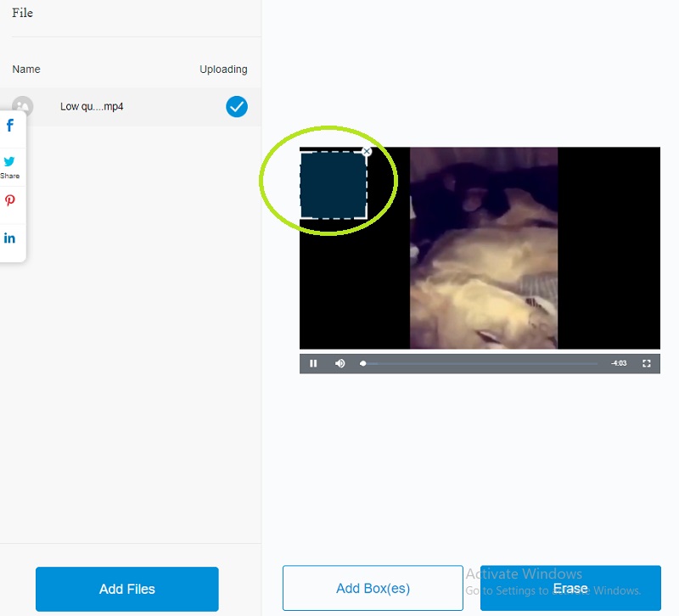The height and width of the screenshot is (616, 679).
Task: Click the thumbnail icon next to Low qu....mp4
Action: tap(23, 107)
